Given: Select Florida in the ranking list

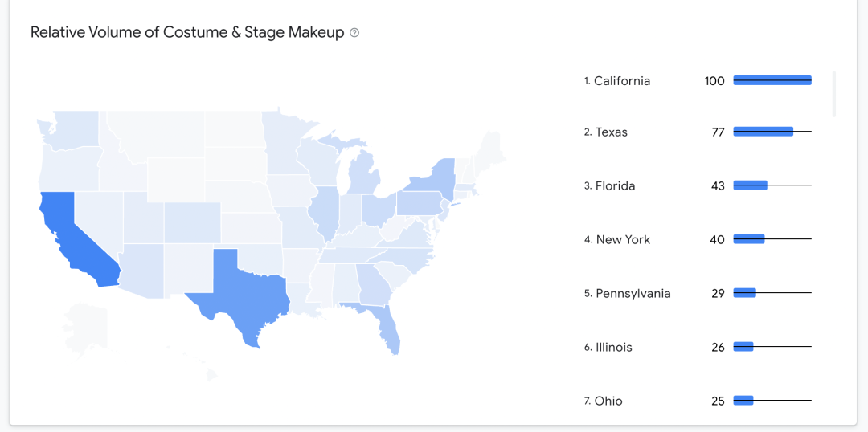Looking at the screenshot, I should pyautogui.click(x=615, y=186).
